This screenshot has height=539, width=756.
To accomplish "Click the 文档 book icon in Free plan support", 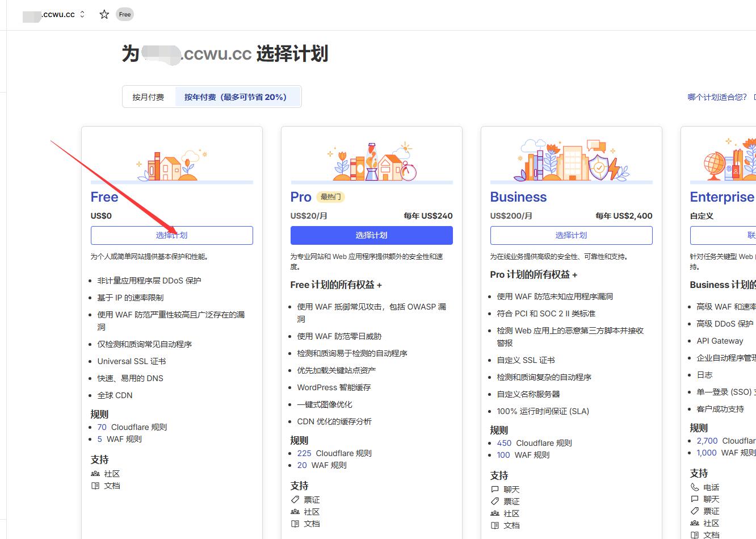I will tap(95, 486).
